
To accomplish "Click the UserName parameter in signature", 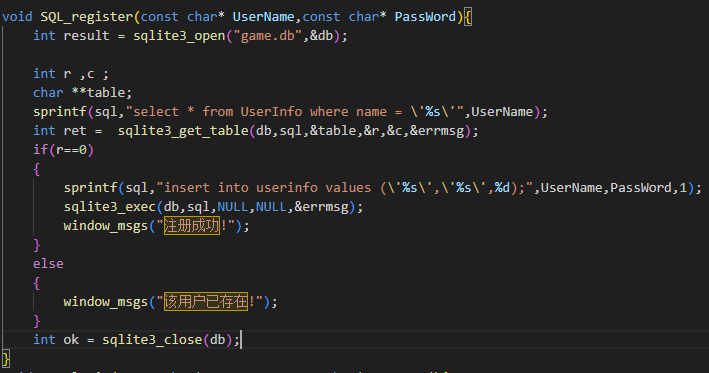I will [x=264, y=17].
